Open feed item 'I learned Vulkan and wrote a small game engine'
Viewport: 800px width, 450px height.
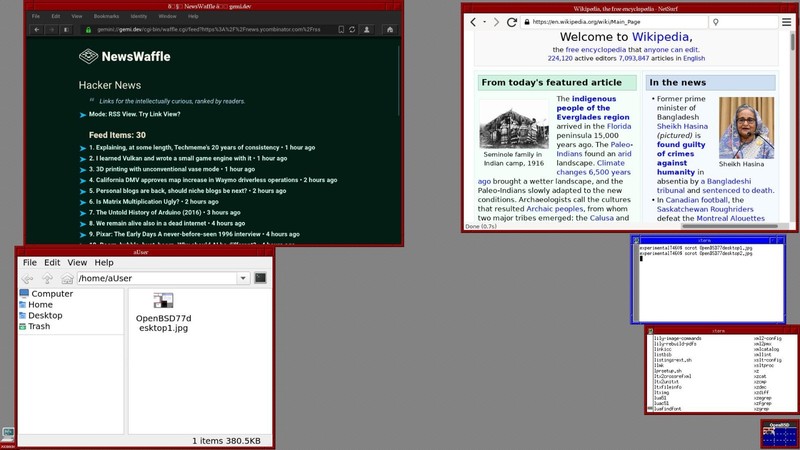coord(188,158)
